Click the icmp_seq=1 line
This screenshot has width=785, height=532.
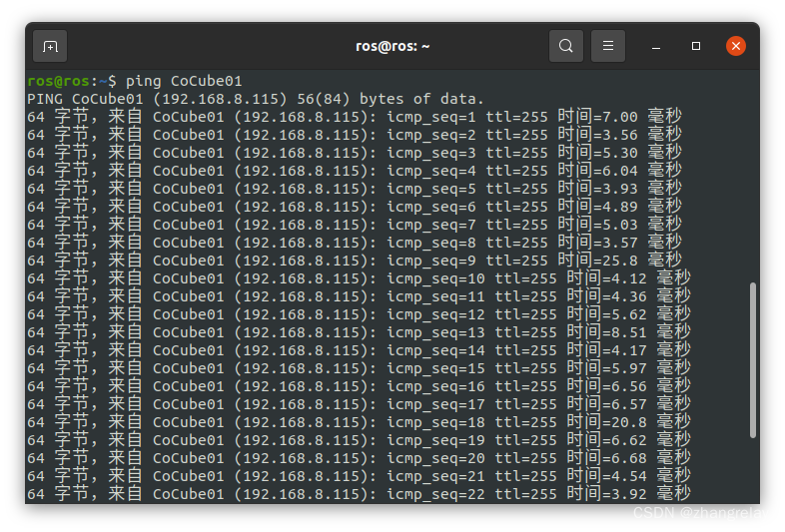click(355, 117)
